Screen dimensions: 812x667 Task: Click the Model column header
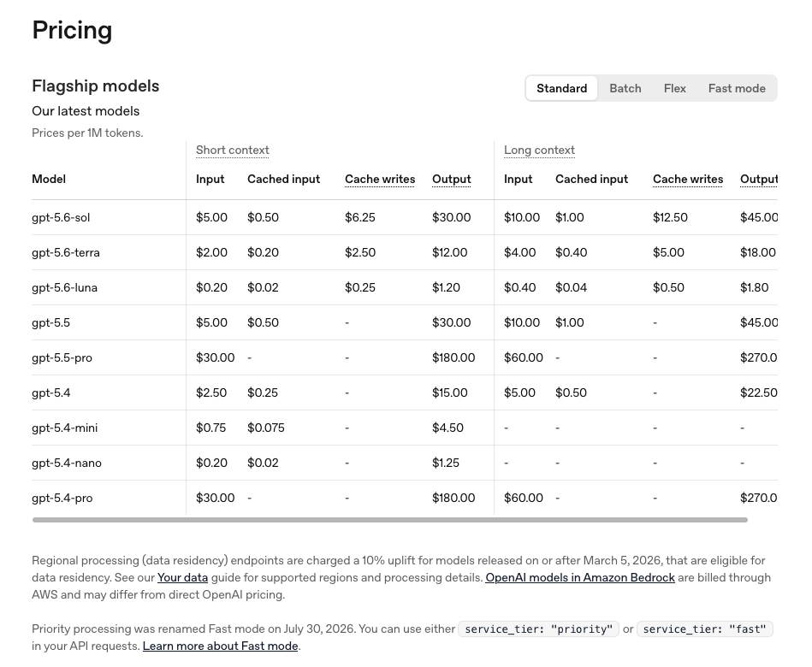pos(49,179)
